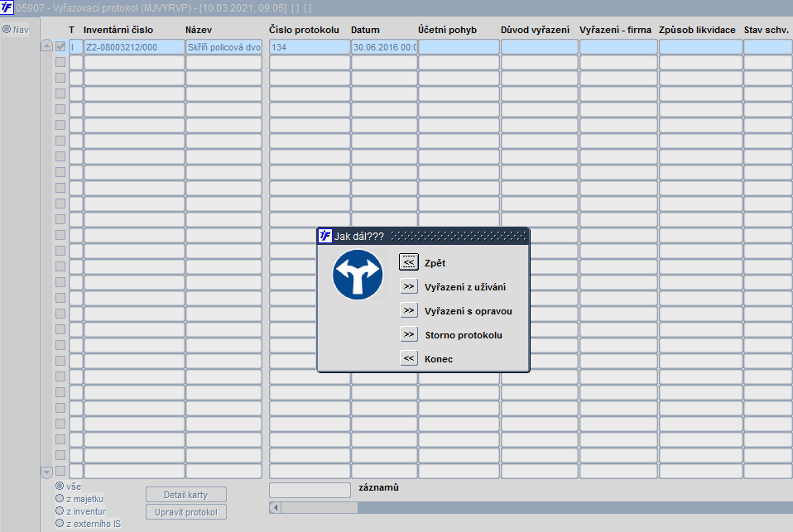This screenshot has width=793, height=532.
Task: Click the arrow button next to Konec
Action: (408, 358)
